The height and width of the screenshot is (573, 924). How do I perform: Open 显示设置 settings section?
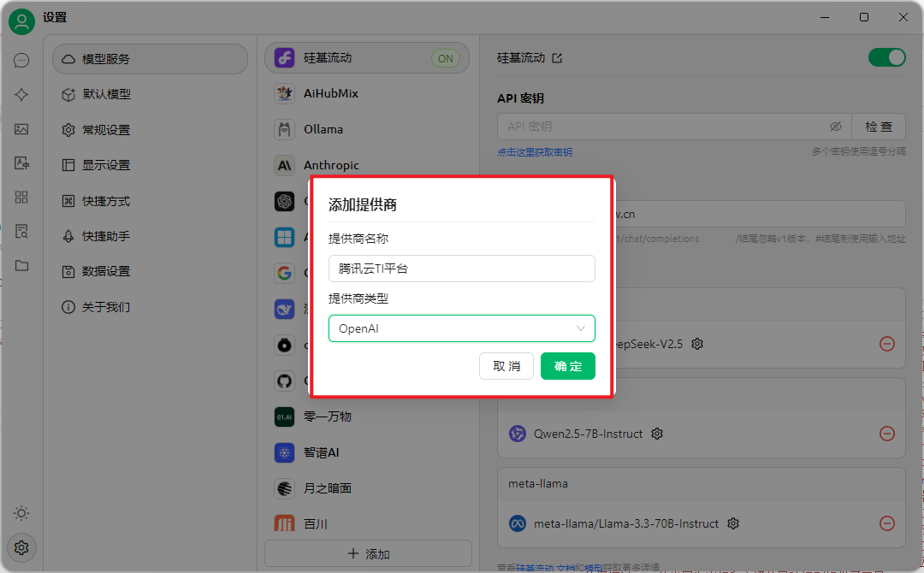point(151,165)
